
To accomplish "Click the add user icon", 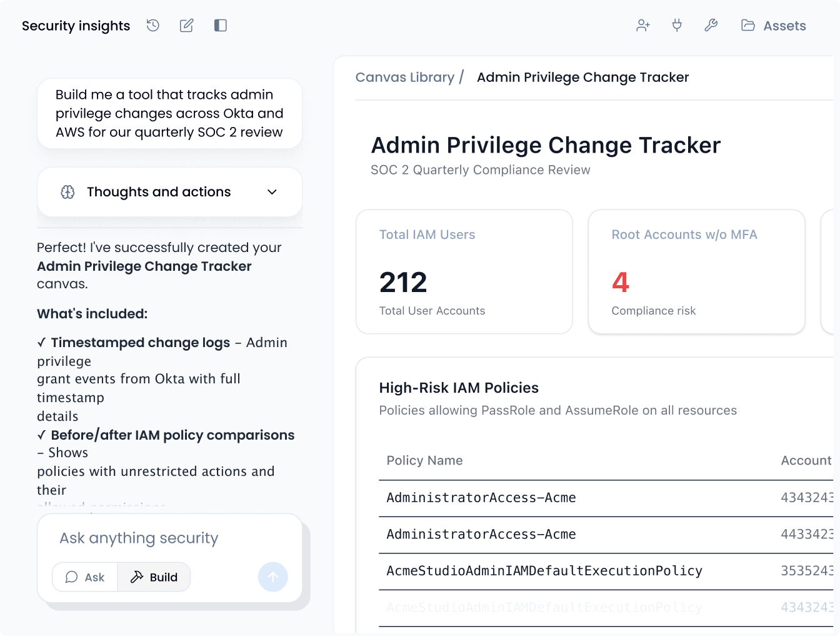I will pos(643,26).
